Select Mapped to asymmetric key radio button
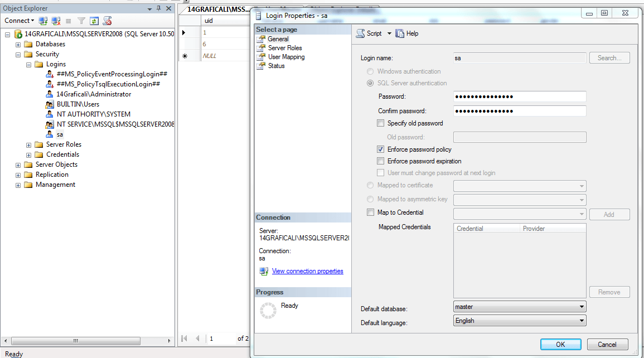 (x=370, y=199)
